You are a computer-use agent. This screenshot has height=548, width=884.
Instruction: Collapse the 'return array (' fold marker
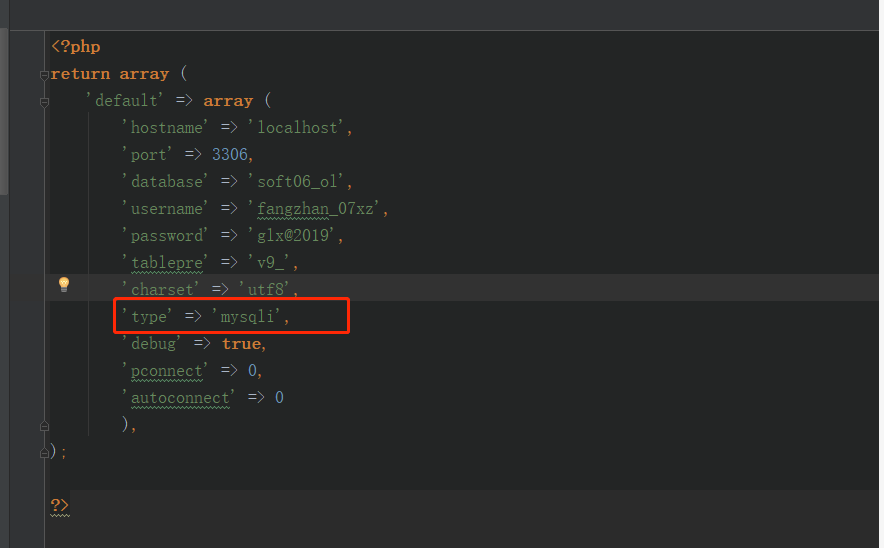point(44,75)
